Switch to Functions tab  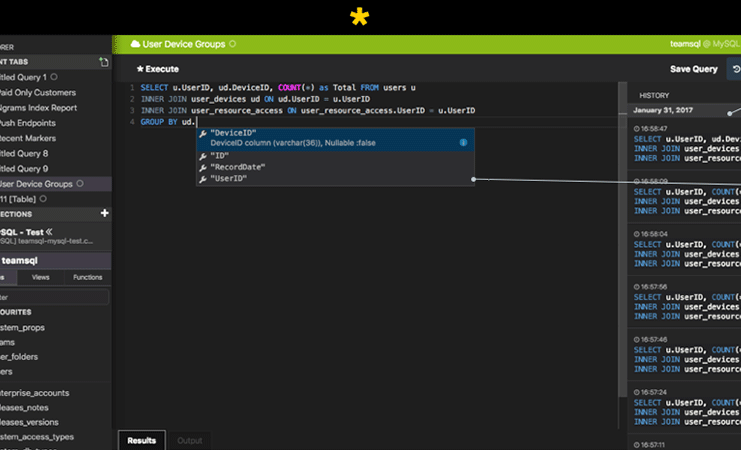[x=87, y=277]
